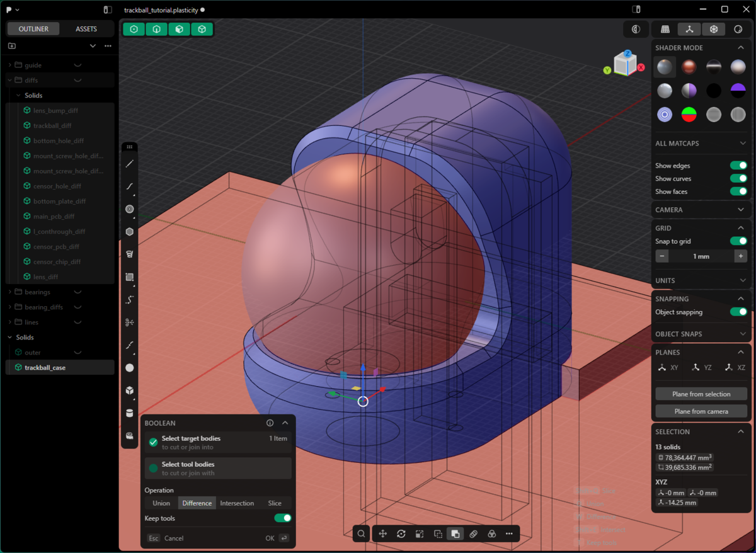756x553 pixels.
Task: Turn off the Keep tools switch
Action: (283, 518)
